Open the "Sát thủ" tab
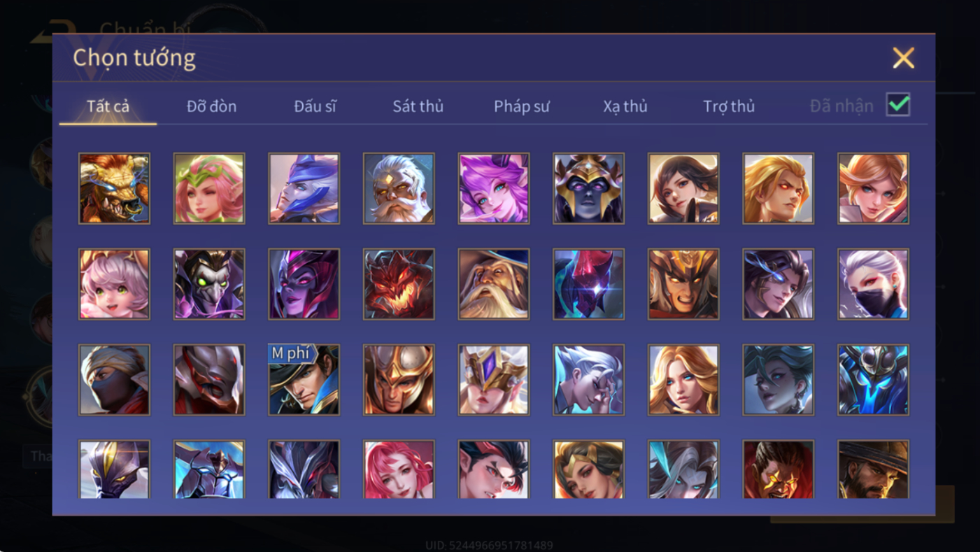Screen dimensions: 980x552 click(418, 106)
